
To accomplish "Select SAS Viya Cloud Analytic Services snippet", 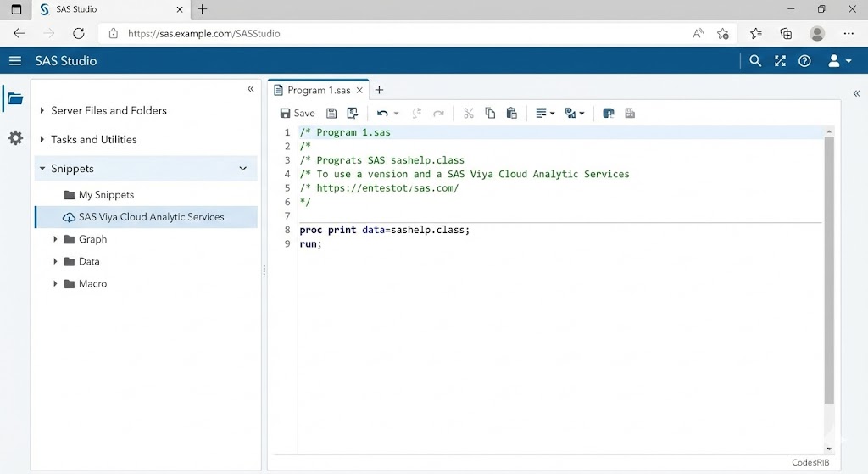I will point(151,217).
